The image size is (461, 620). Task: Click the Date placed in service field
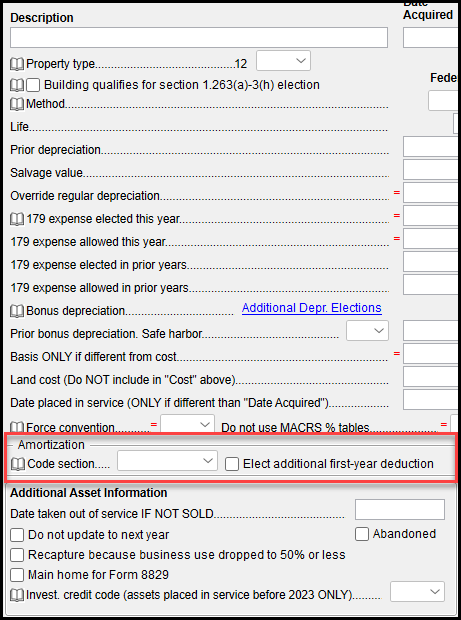432,399
